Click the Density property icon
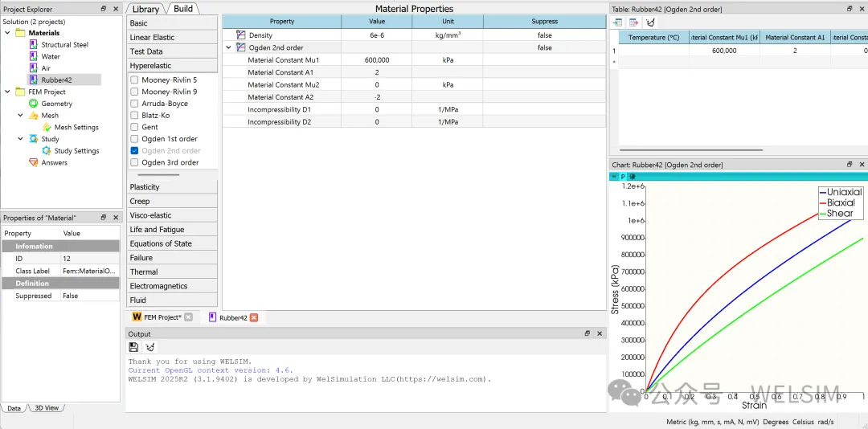This screenshot has height=429, width=868. click(240, 35)
